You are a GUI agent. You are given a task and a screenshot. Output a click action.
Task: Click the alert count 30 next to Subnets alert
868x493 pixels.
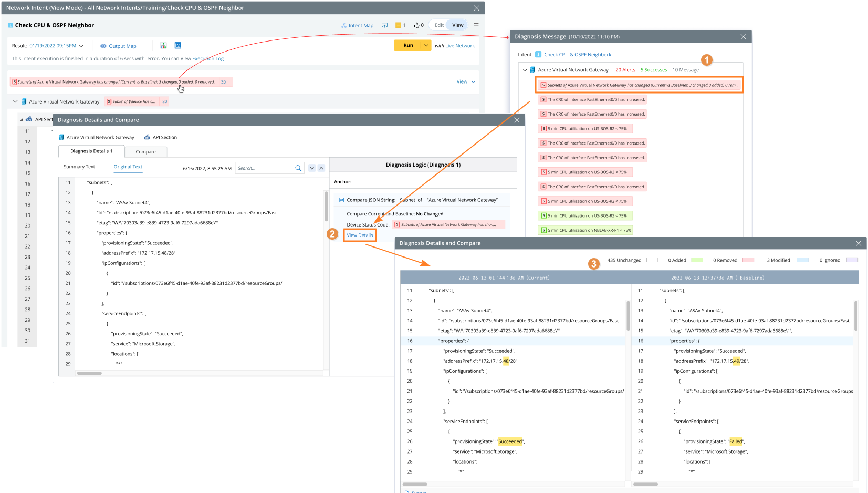(223, 82)
